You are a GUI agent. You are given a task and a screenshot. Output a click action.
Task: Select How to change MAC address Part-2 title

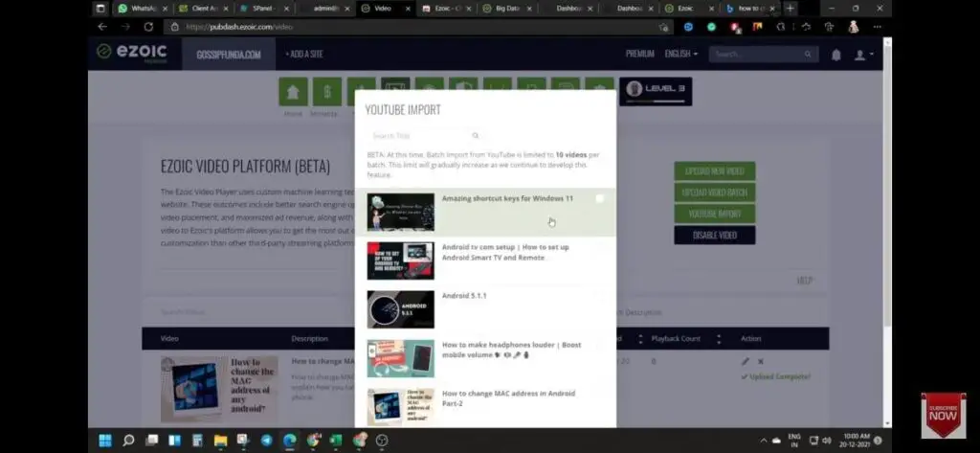click(x=509, y=398)
